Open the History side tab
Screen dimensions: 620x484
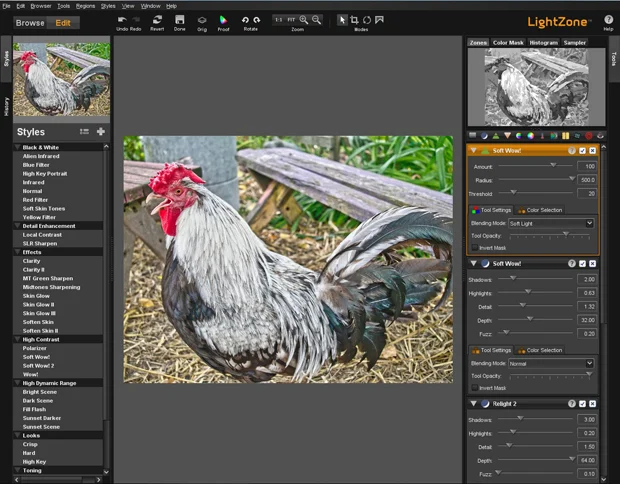pos(6,107)
